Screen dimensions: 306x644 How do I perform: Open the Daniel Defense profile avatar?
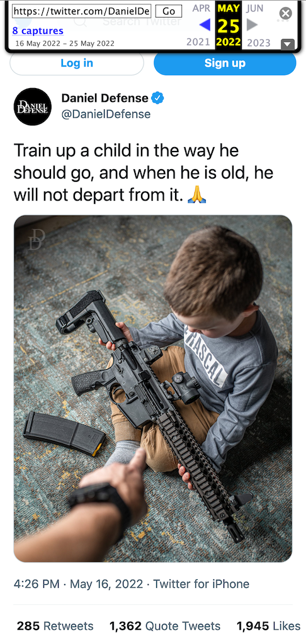[33, 107]
